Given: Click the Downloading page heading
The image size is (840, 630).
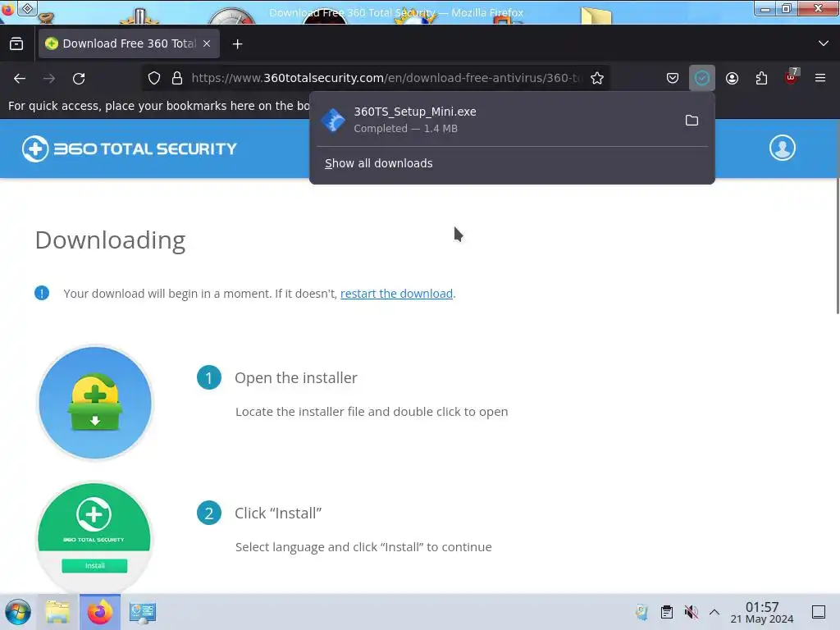Looking at the screenshot, I should tap(111, 240).
